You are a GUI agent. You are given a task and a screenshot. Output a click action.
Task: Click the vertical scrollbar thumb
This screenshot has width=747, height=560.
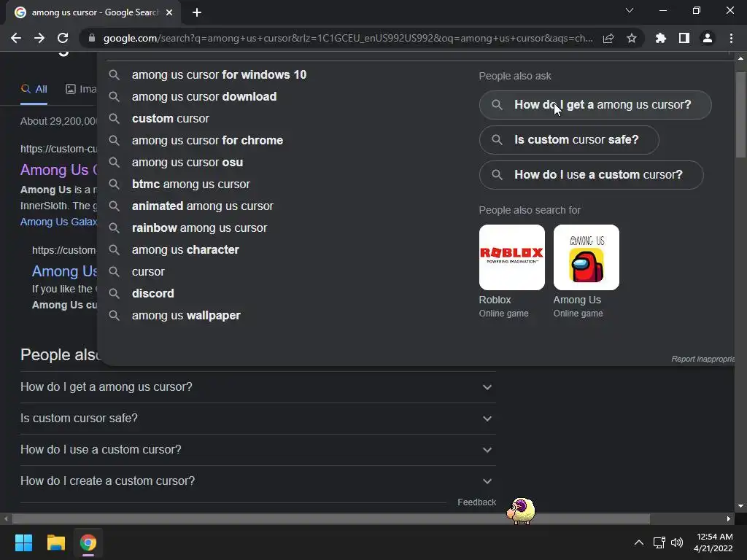point(740,114)
